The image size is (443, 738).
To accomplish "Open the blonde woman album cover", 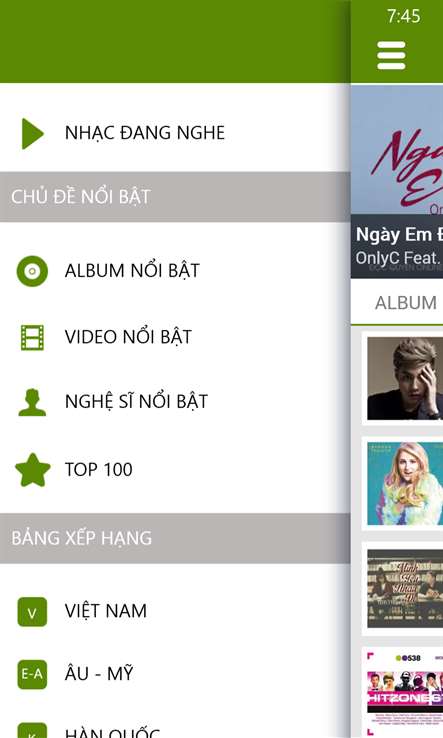I will pyautogui.click(x=405, y=483).
